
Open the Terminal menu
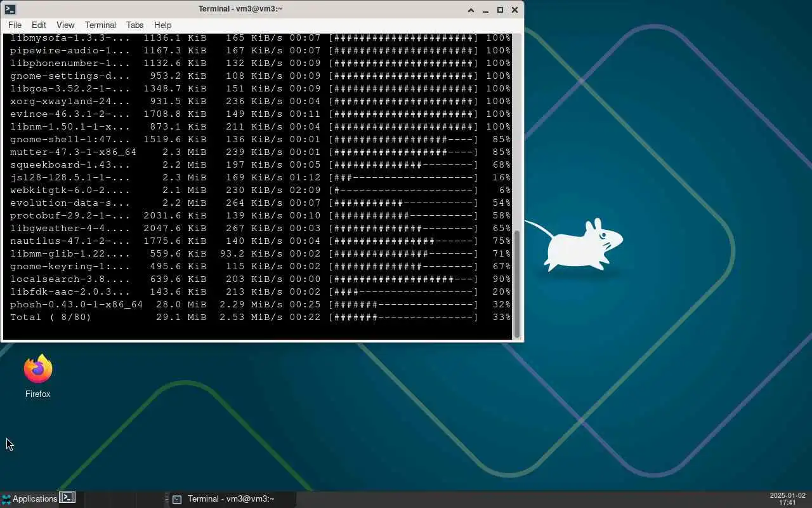coord(100,25)
